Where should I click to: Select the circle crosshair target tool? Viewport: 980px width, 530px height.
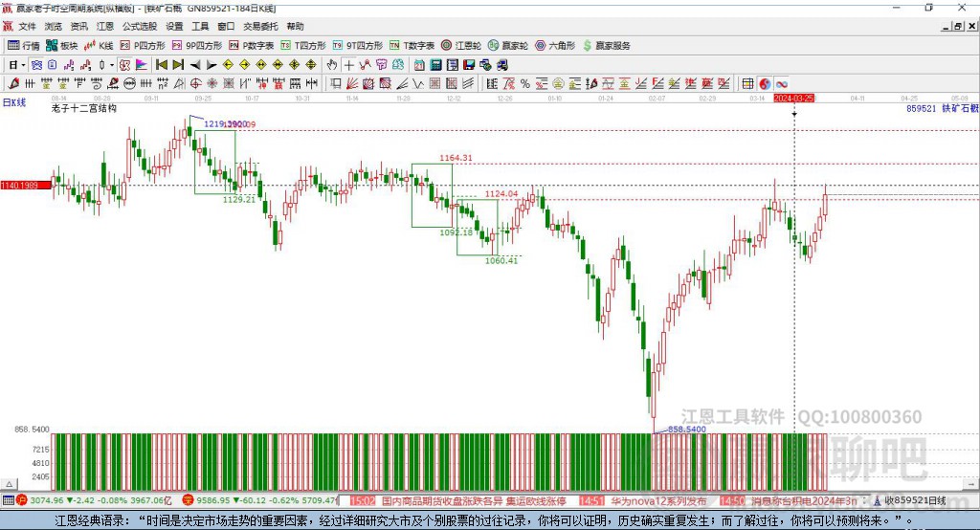tap(195, 83)
